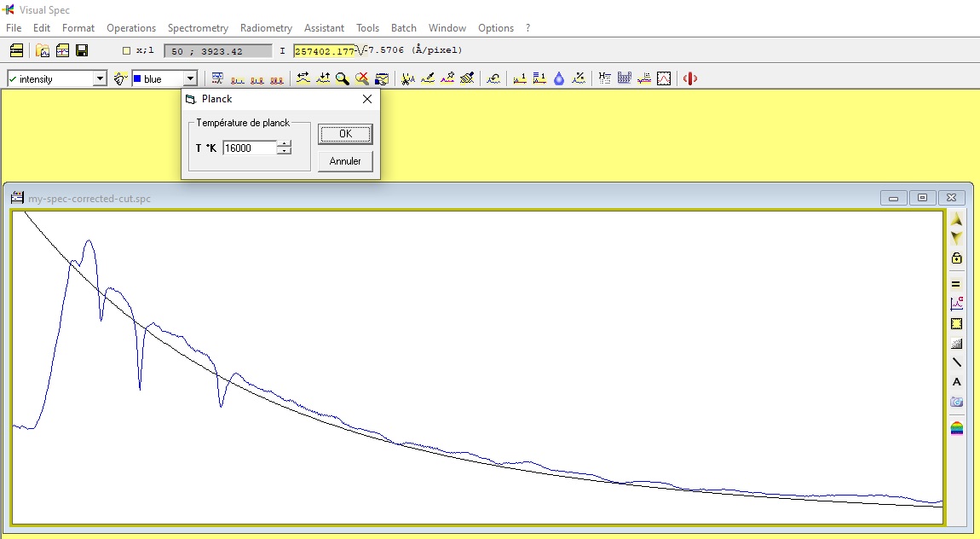Open the Spectrometry menu
This screenshot has width=980, height=539.
198,28
